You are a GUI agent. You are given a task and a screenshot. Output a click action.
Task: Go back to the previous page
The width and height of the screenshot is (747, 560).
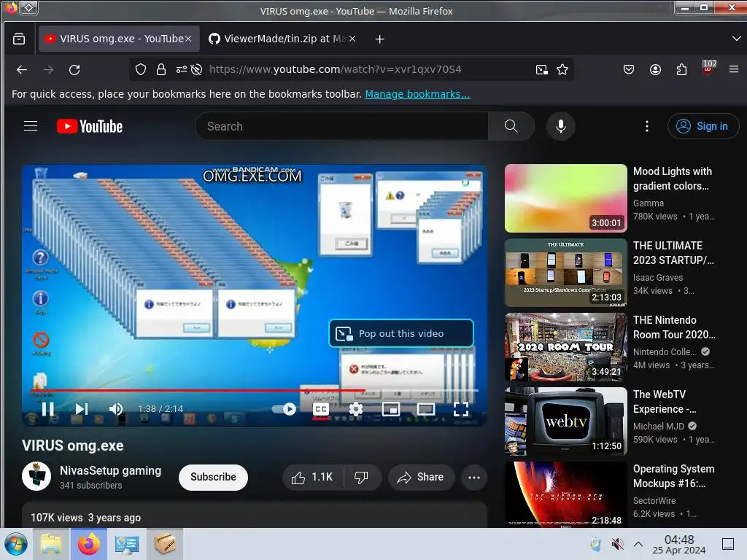[22, 69]
